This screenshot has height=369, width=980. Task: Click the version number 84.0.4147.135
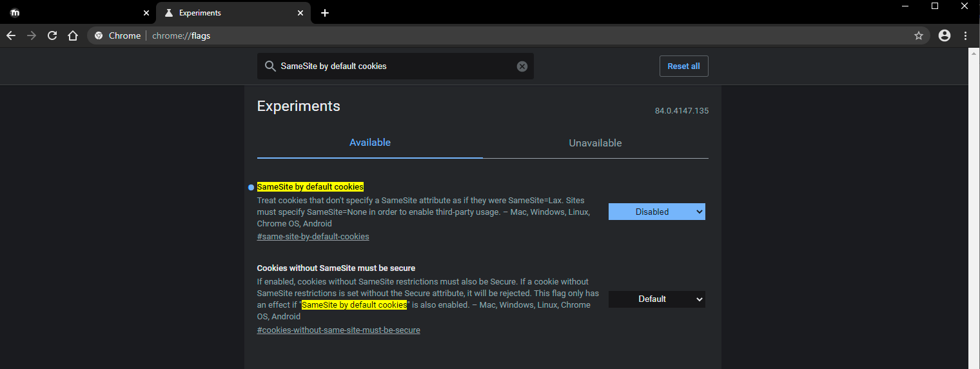[x=681, y=111]
